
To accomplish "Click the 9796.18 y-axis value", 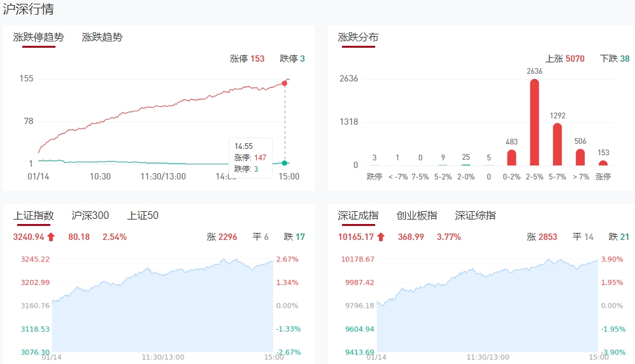I will [360, 305].
